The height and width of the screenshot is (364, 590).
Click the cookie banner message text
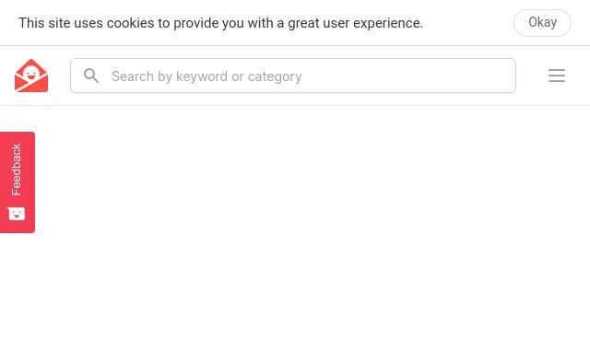click(220, 23)
